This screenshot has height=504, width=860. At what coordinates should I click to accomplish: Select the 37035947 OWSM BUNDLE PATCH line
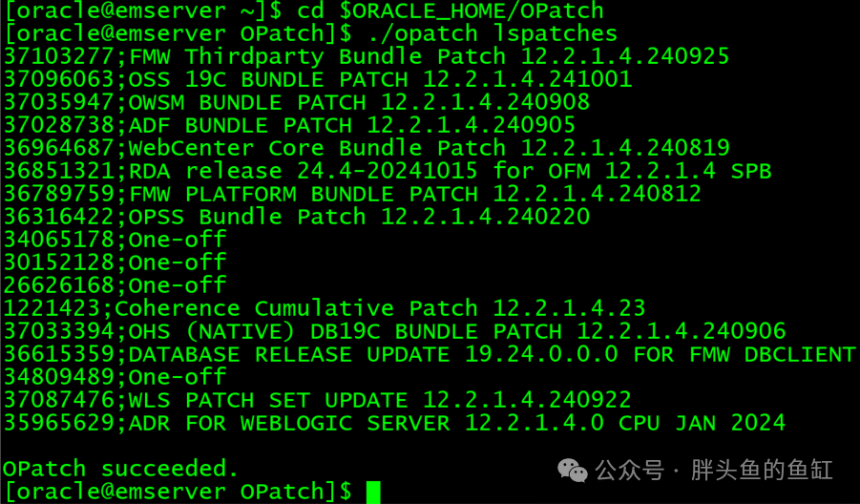click(x=296, y=102)
